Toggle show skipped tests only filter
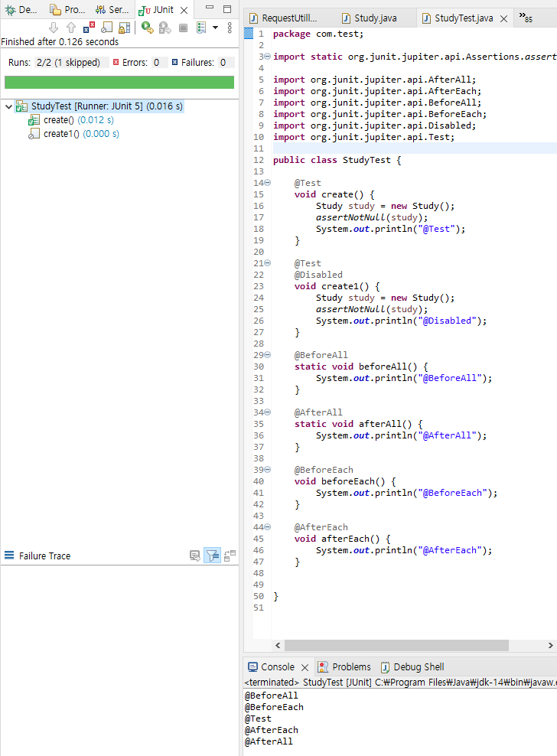Screen dimensions: 557x756 pyautogui.click(x=106, y=28)
